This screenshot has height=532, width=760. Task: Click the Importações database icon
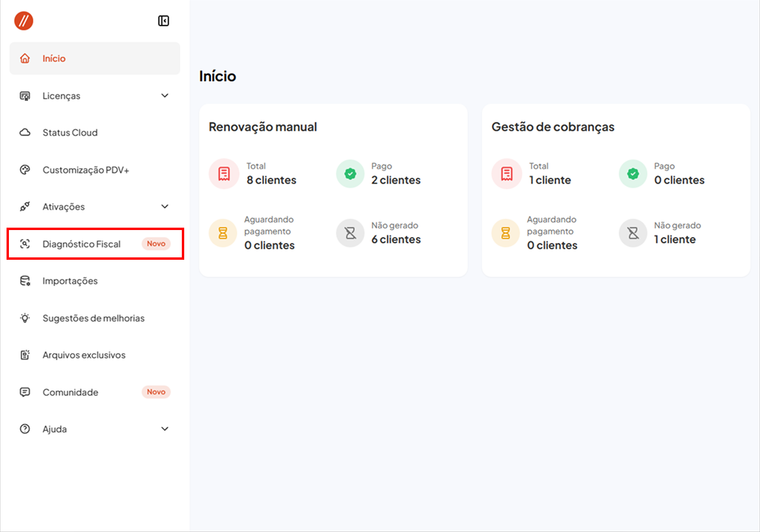[x=25, y=281]
